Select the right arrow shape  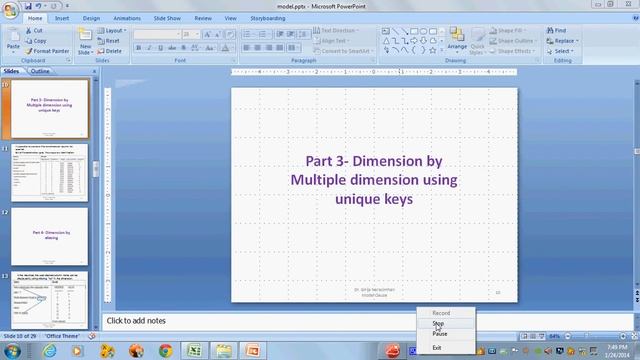414,41
